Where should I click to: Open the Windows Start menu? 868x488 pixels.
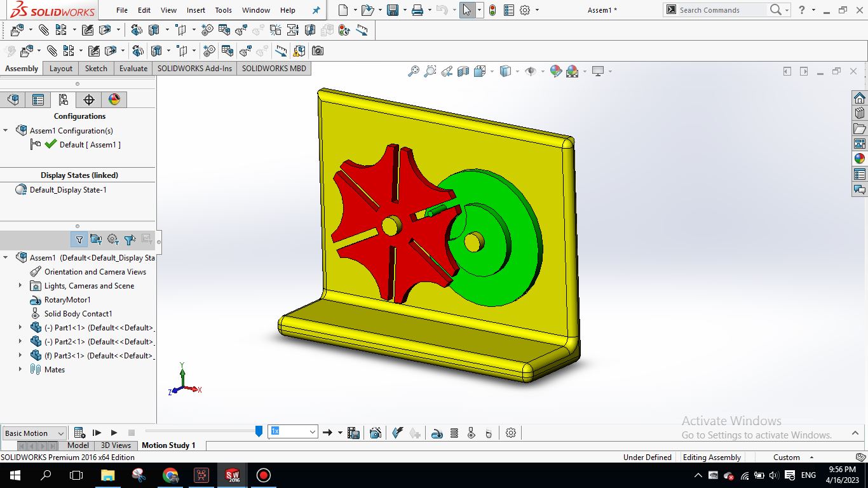pyautogui.click(x=15, y=475)
